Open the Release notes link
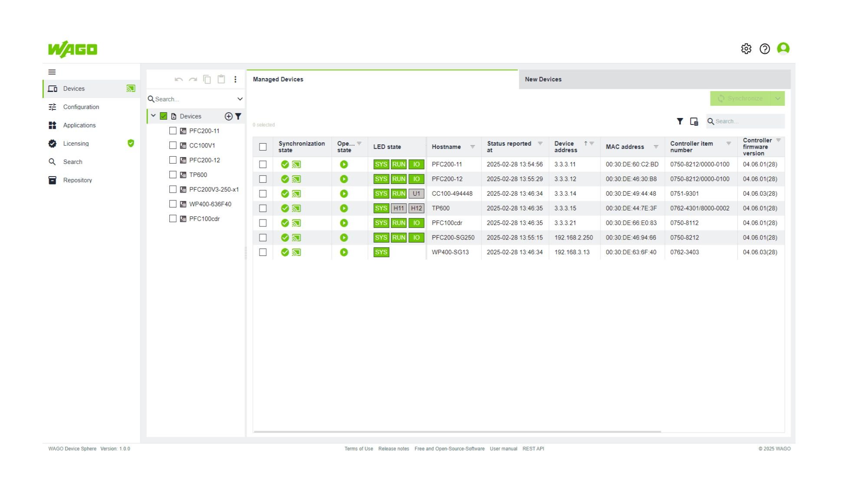868x488 pixels. [394, 449]
